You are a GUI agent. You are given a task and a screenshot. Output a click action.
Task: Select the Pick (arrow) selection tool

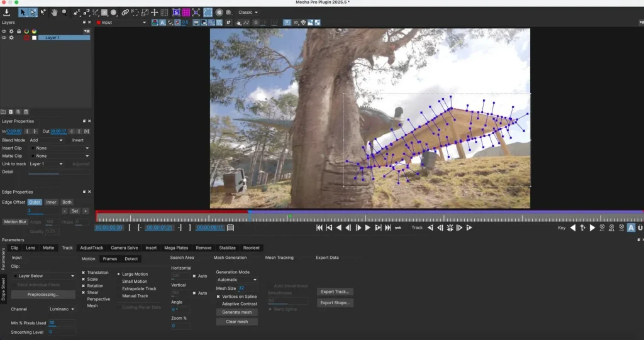point(23,13)
